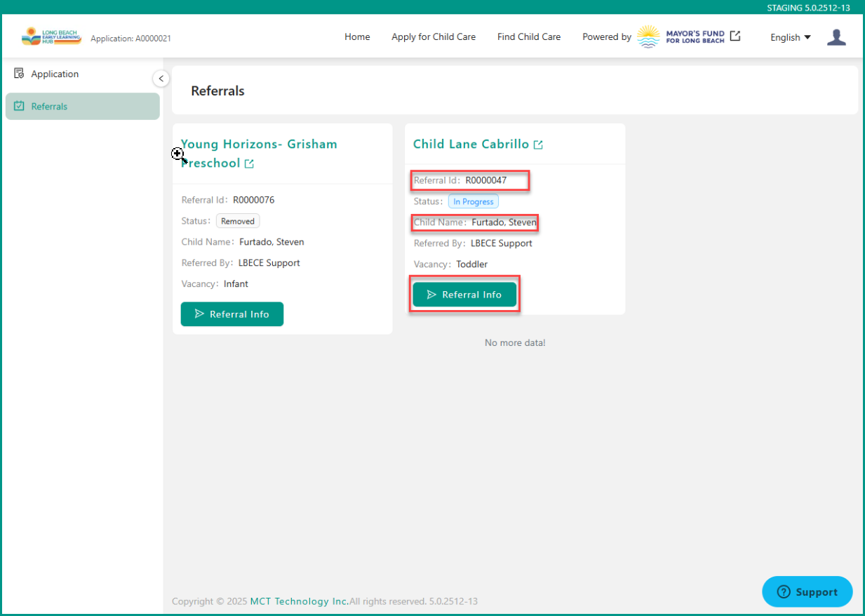This screenshot has width=865, height=616.
Task: Click the Referrals sidebar checklist icon
Action: click(x=19, y=107)
